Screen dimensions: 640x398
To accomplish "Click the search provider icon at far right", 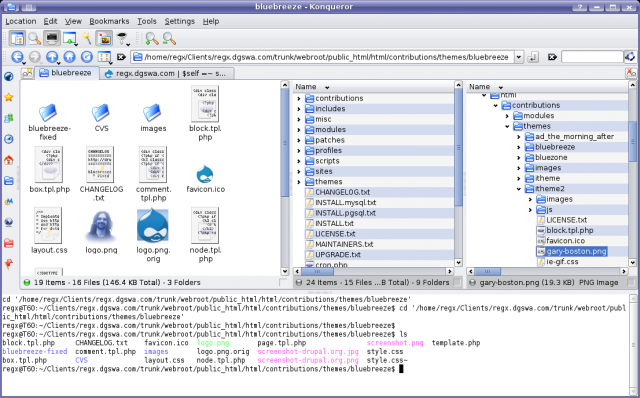I will click(631, 57).
